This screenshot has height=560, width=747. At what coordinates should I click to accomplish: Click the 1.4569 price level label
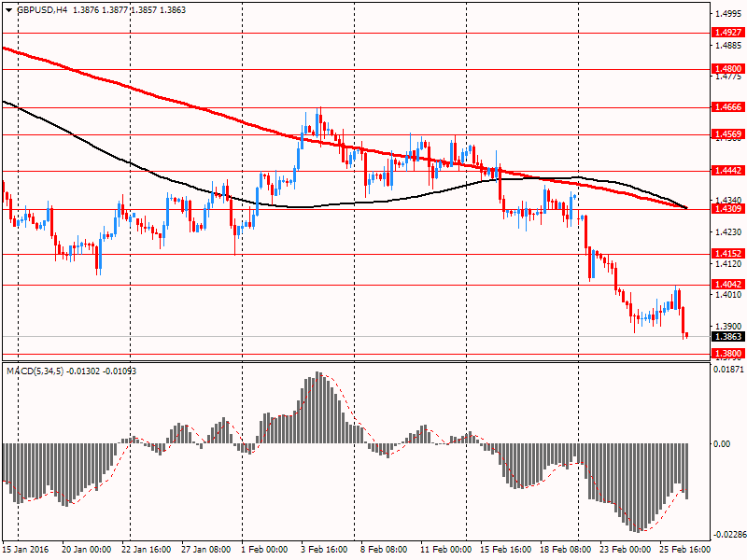tap(727, 134)
